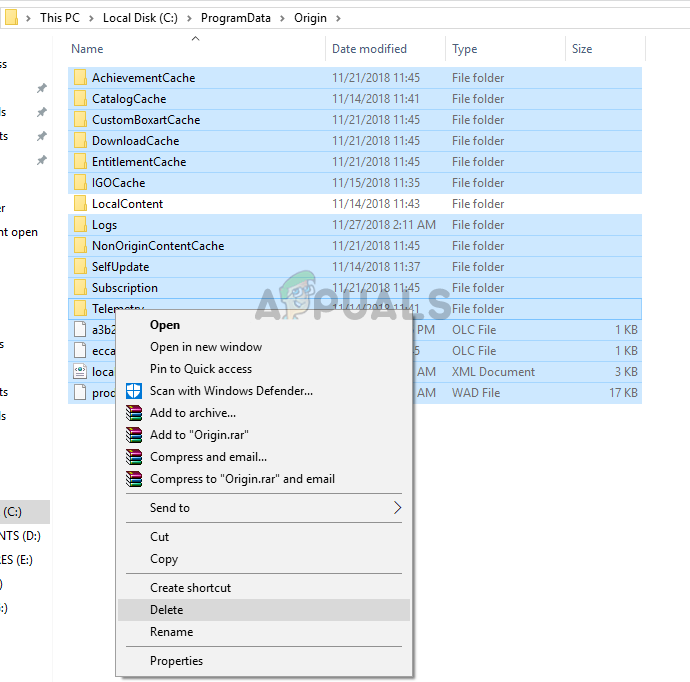
Task: Select the (C:) drive in the sidebar
Action: (x=25, y=512)
